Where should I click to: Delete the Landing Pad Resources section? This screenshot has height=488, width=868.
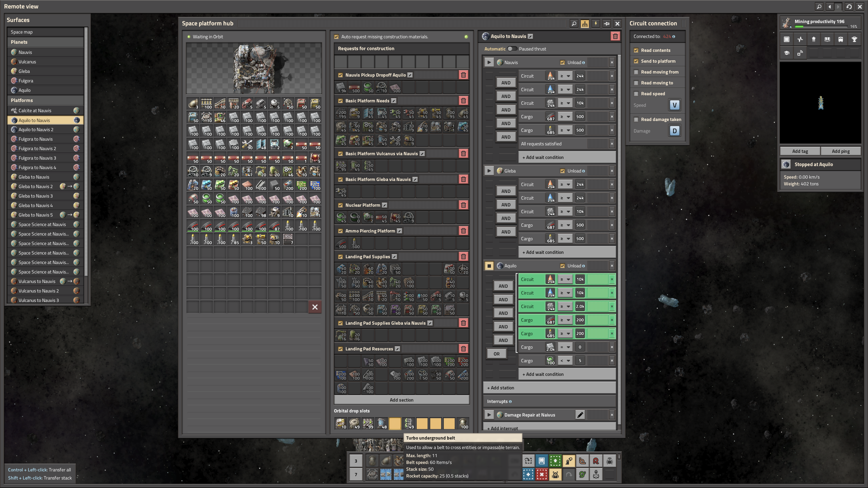pos(463,349)
